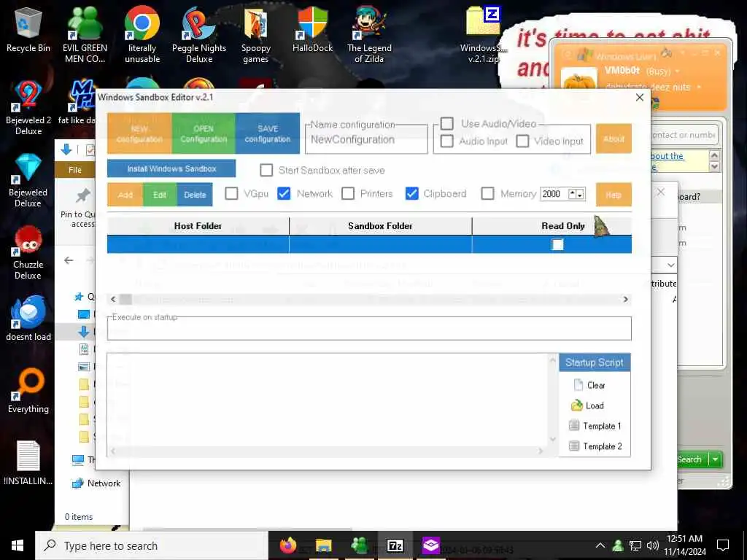Viewport: 747px width, 560px height.
Task: Click the Clear script icon
Action: (x=578, y=384)
